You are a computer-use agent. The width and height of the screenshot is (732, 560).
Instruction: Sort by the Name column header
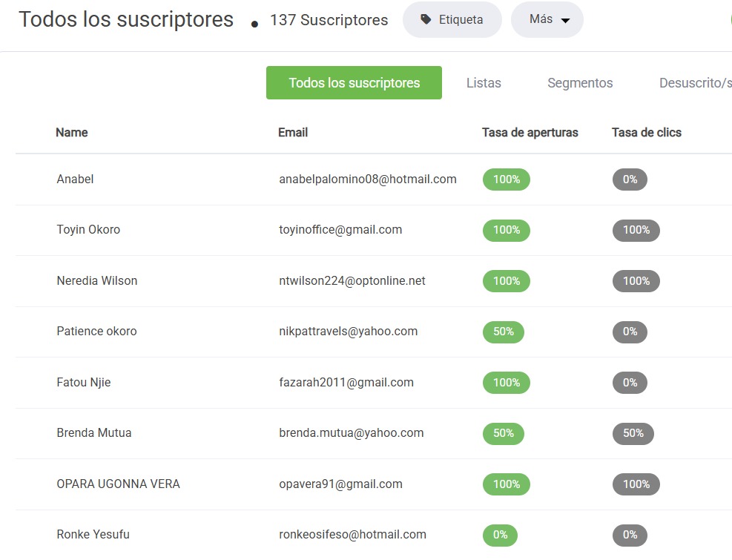point(71,132)
